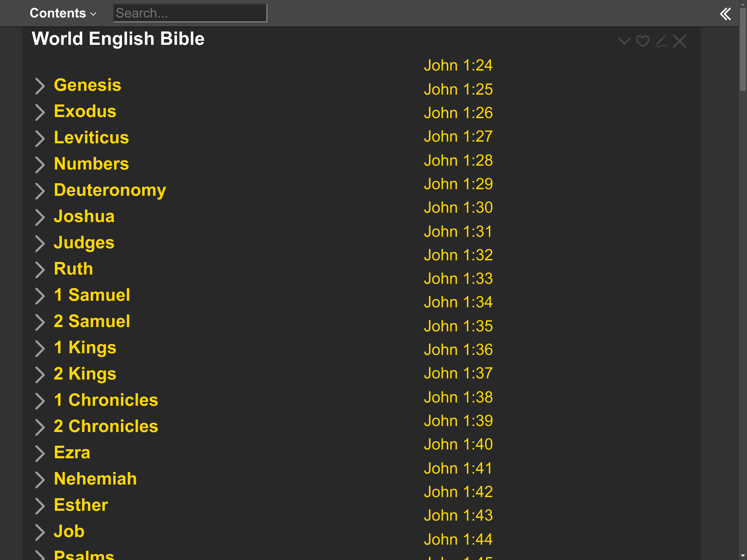This screenshot has width=747, height=560.
Task: Click the scrollbar up arrow
Action: click(743, 4)
